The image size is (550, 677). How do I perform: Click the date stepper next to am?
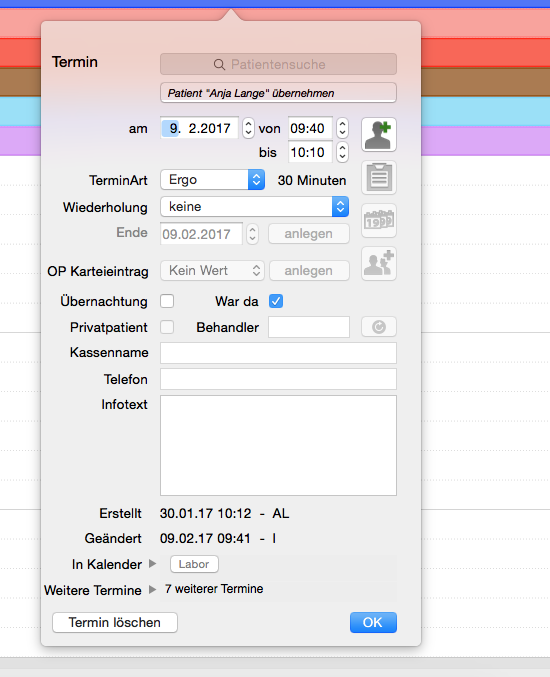point(248,128)
